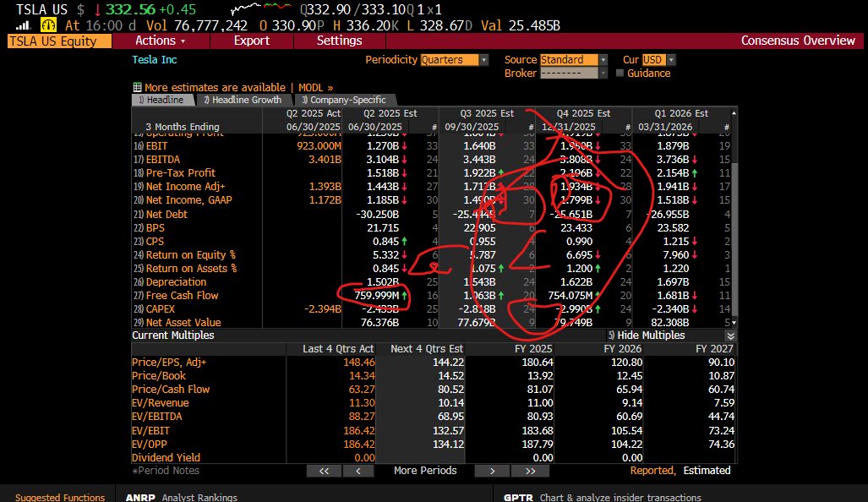The height and width of the screenshot is (502, 868).
Task: Click the FY 2027 multiples column header
Action: pyautogui.click(x=714, y=349)
